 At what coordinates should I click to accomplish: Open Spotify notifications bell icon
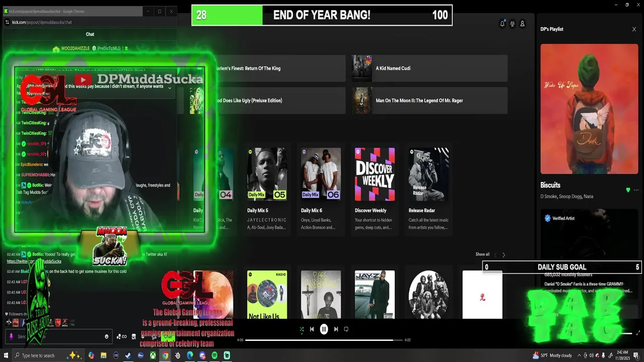tap(502, 24)
